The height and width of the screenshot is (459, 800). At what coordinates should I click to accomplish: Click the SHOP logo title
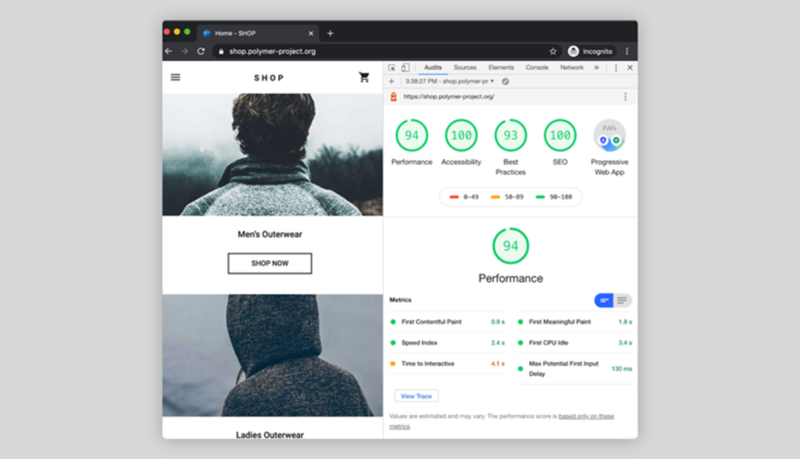click(x=269, y=78)
